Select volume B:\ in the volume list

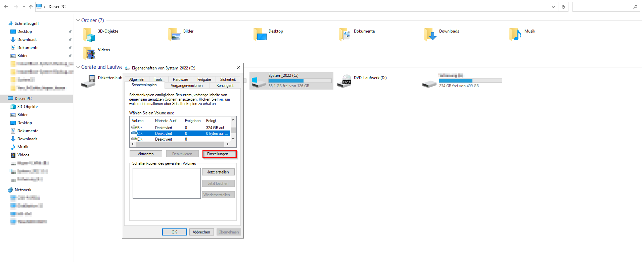coord(140,128)
